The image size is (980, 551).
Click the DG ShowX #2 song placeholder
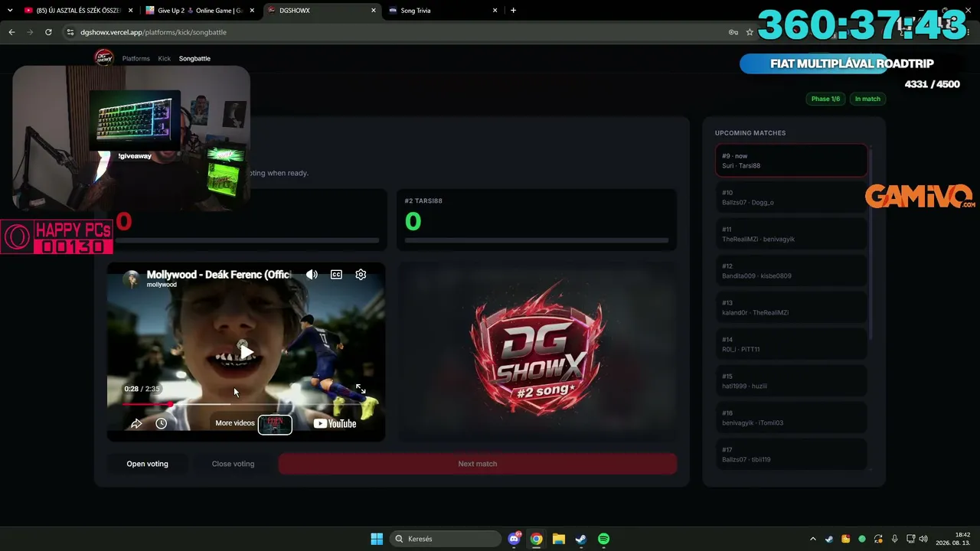(x=537, y=352)
